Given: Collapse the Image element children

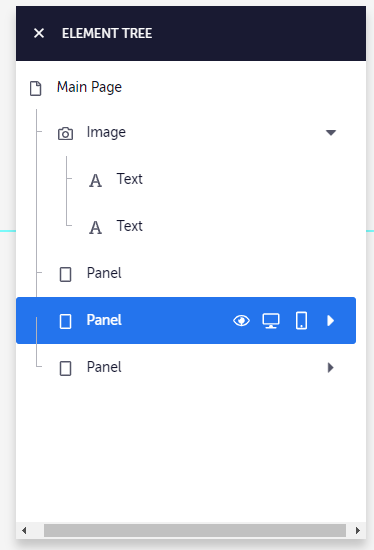Looking at the screenshot, I should (x=331, y=133).
